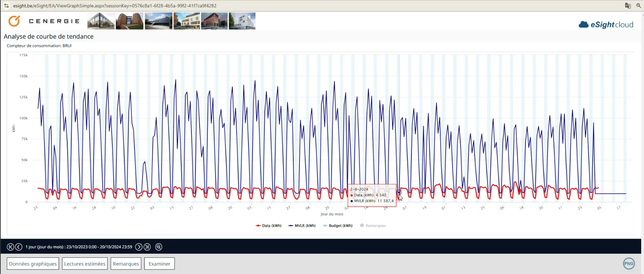Image resolution: width=644 pixels, height=274 pixels.
Task: Toggle Remarques legend series
Action: pyautogui.click(x=373, y=226)
